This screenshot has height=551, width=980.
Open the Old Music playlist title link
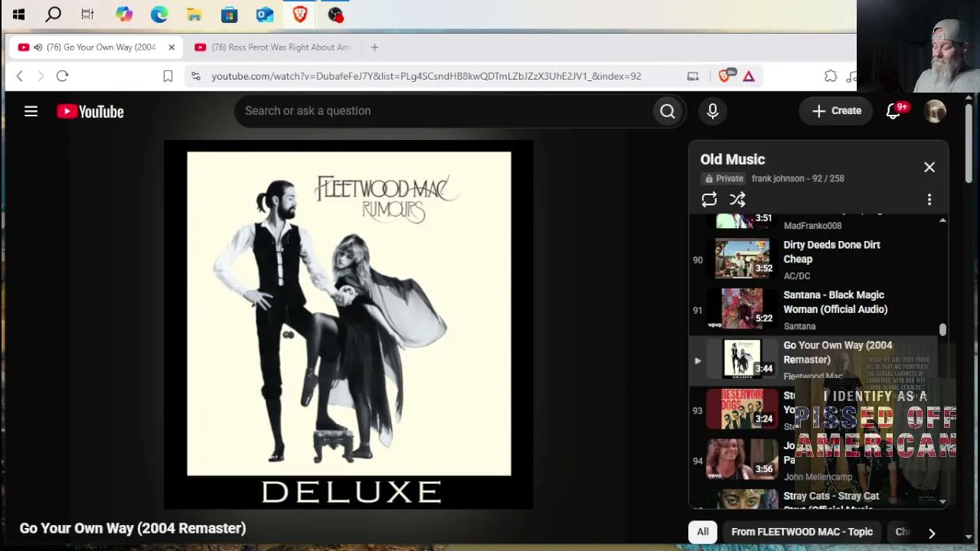tap(733, 159)
